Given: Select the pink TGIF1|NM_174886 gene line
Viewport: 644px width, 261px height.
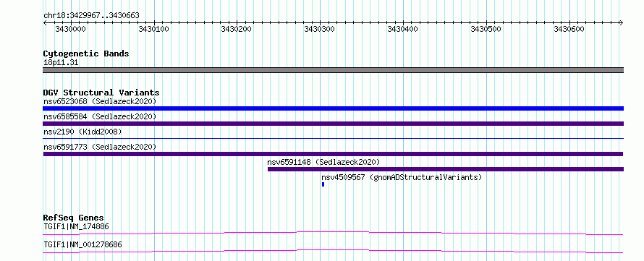Looking at the screenshot, I should (x=333, y=233).
